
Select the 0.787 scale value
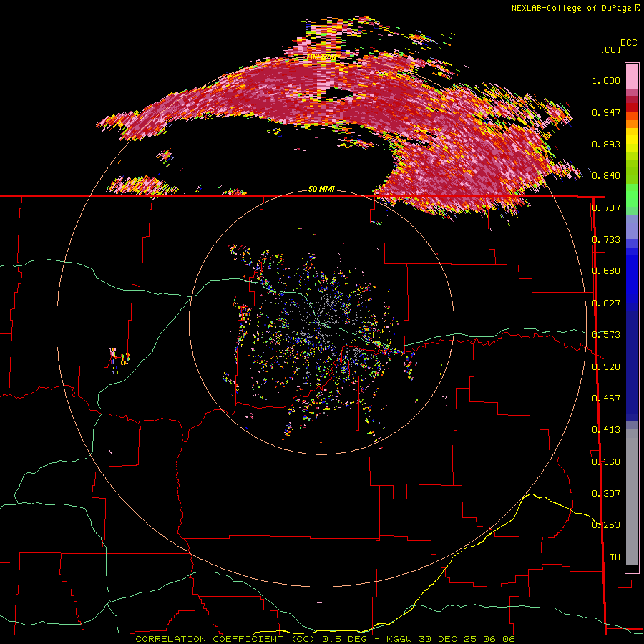[x=606, y=208]
